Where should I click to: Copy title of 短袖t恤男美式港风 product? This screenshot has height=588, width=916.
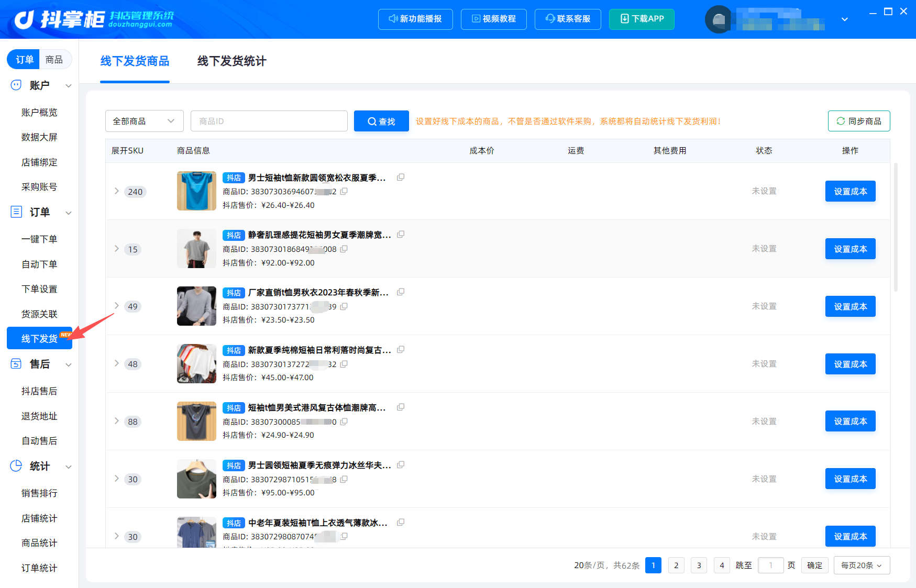point(401,407)
